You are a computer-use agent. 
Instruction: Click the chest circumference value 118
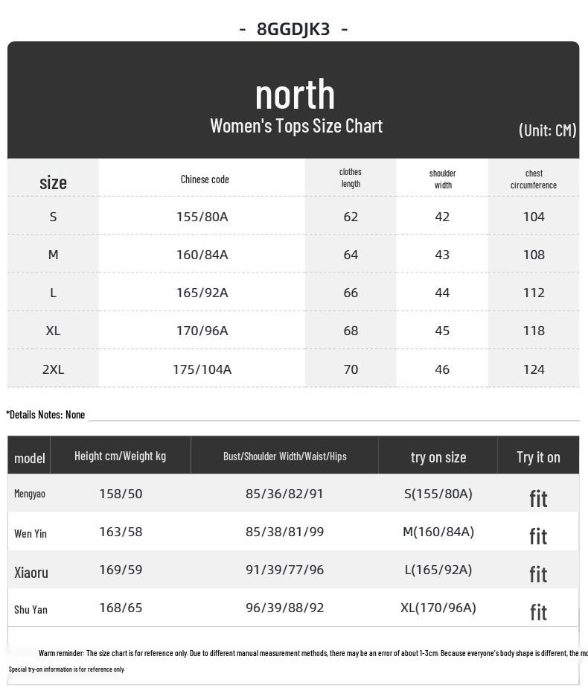pyautogui.click(x=534, y=331)
